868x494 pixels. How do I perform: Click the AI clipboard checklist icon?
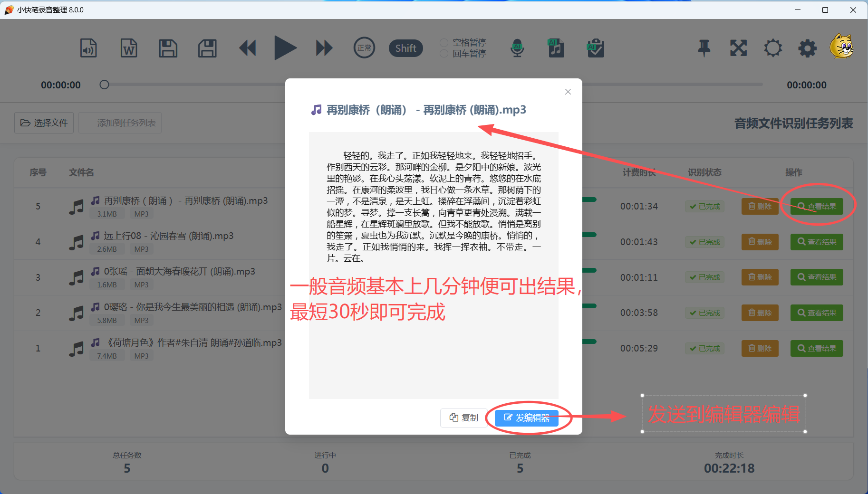(x=595, y=48)
